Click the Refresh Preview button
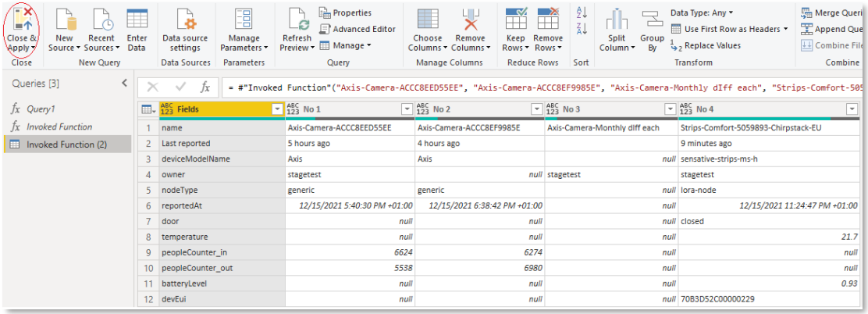This screenshot has width=868, height=314. pyautogui.click(x=297, y=30)
